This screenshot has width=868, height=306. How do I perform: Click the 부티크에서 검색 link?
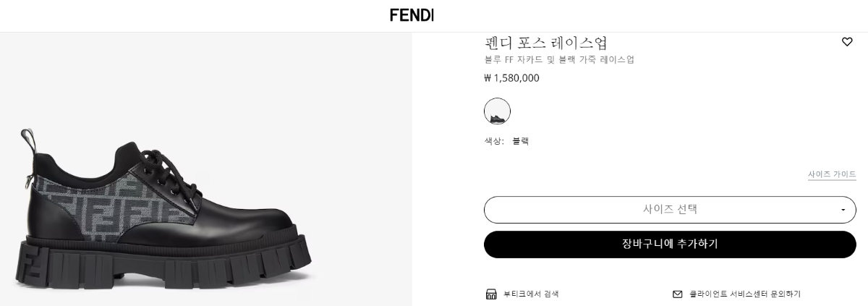(x=531, y=294)
